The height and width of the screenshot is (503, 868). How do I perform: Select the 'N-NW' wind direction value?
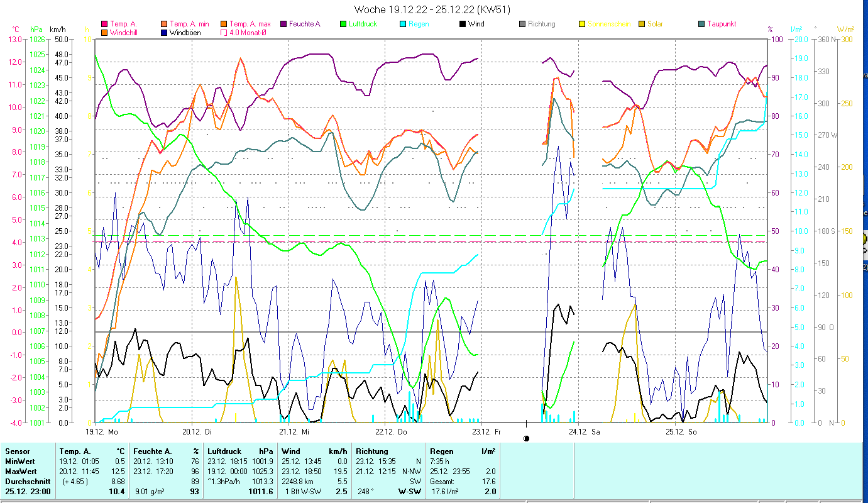[410, 471]
